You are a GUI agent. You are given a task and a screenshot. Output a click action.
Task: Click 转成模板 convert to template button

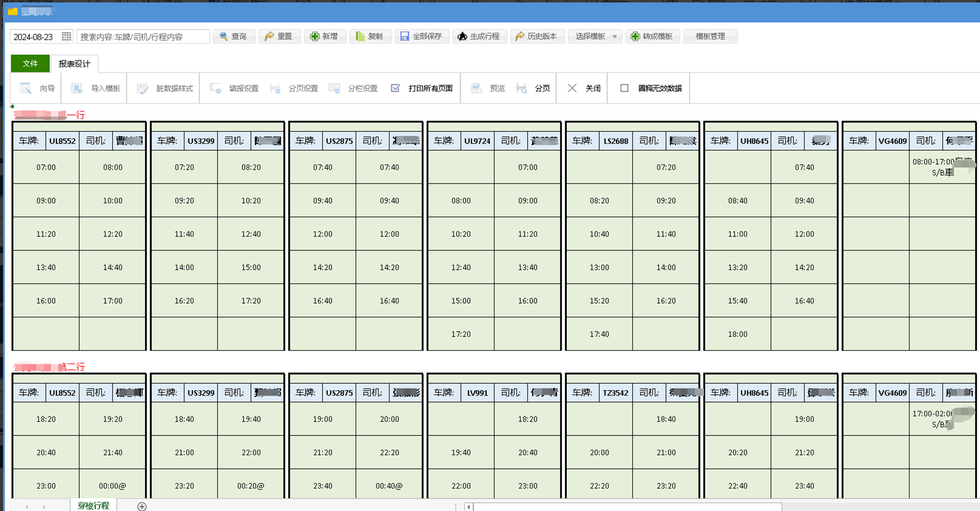(652, 37)
